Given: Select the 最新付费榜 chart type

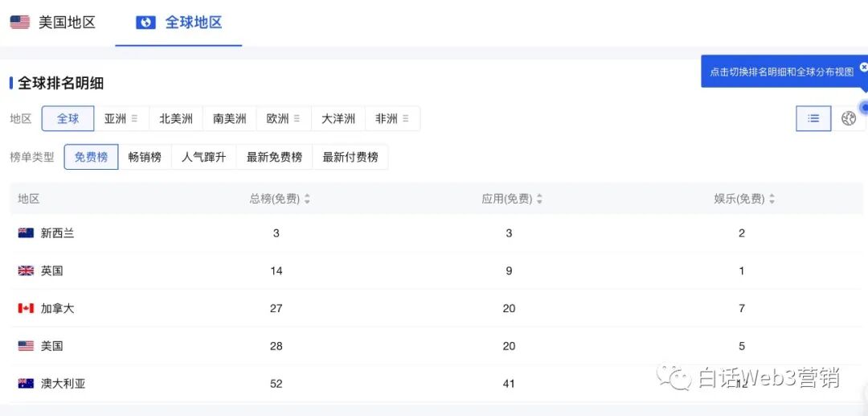Looking at the screenshot, I should (350, 157).
